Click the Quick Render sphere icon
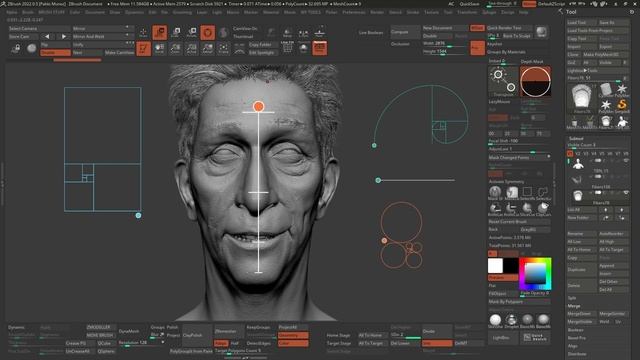 pyautogui.click(x=542, y=32)
